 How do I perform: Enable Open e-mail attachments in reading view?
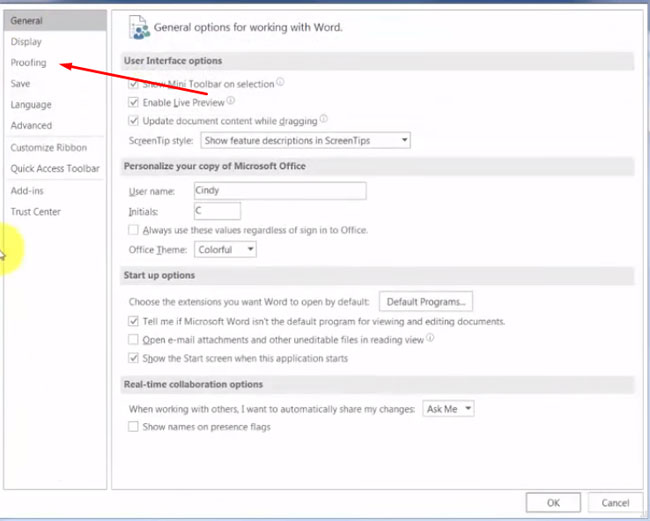point(133,339)
